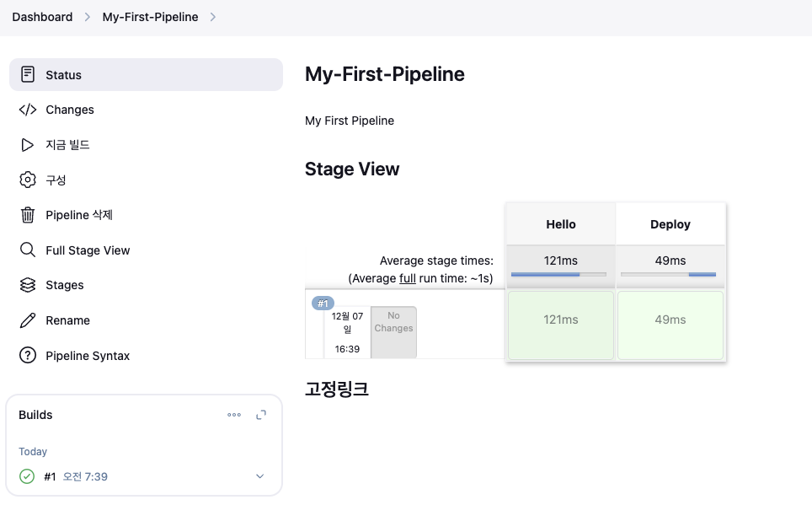This screenshot has height=505, width=812.
Task: Click the Pipeline Syntax question mark icon
Action: click(x=28, y=356)
